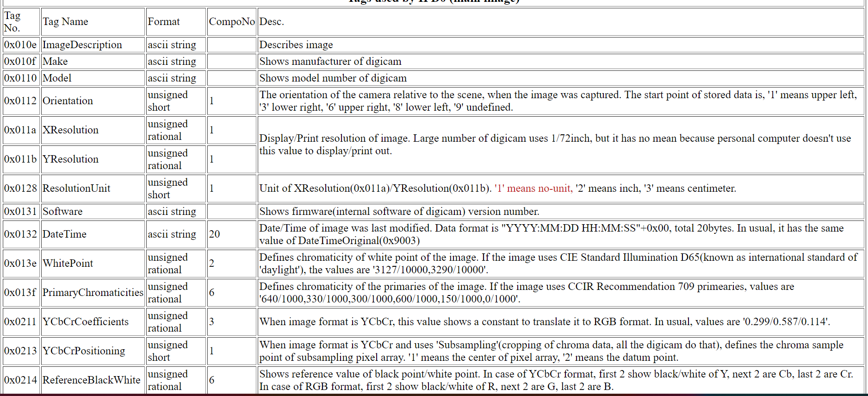Screen dimensions: 868x396
Task: Select the ReferenceBlackWhite tag name
Action: (91, 380)
